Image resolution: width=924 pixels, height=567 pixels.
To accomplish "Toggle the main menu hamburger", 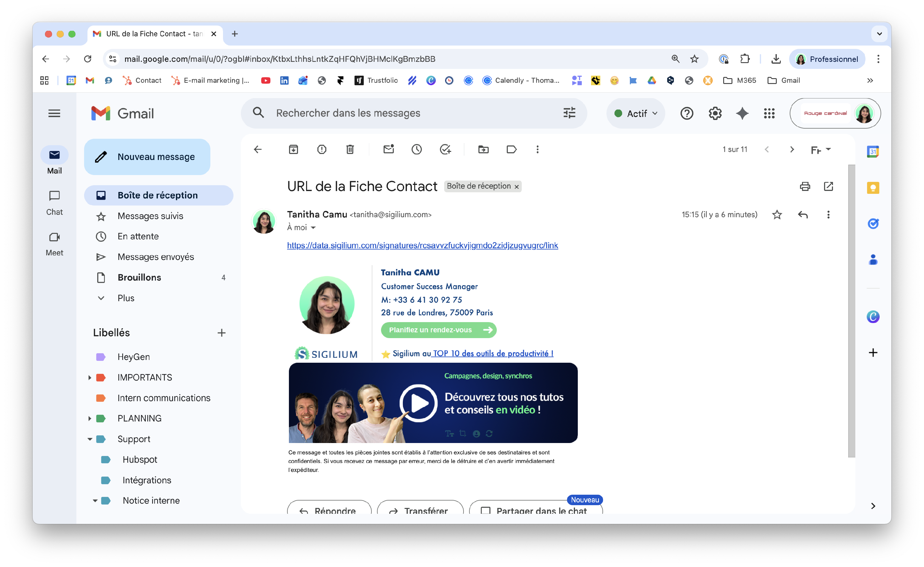I will [x=55, y=113].
